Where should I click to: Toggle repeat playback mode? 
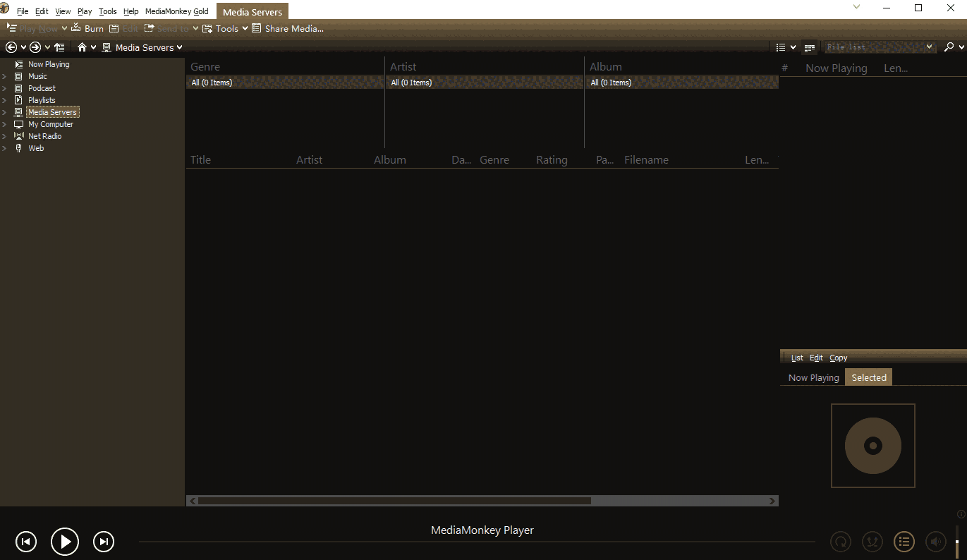tap(841, 542)
